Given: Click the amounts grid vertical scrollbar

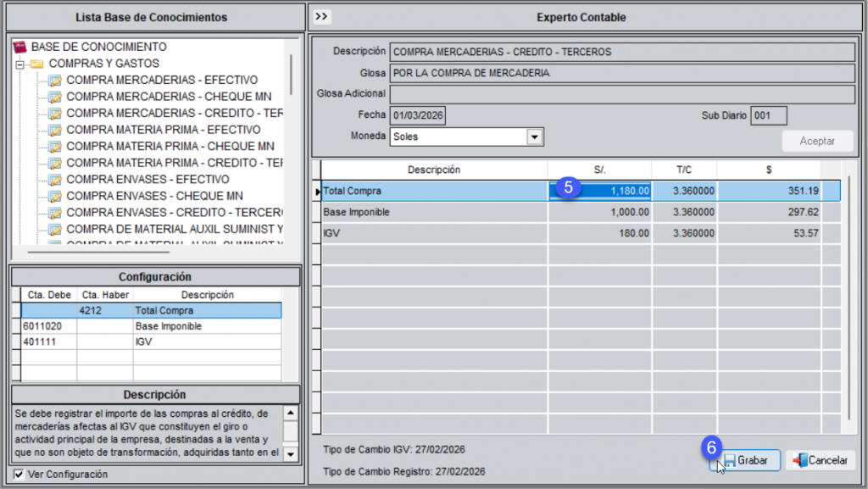Looking at the screenshot, I should (x=848, y=298).
